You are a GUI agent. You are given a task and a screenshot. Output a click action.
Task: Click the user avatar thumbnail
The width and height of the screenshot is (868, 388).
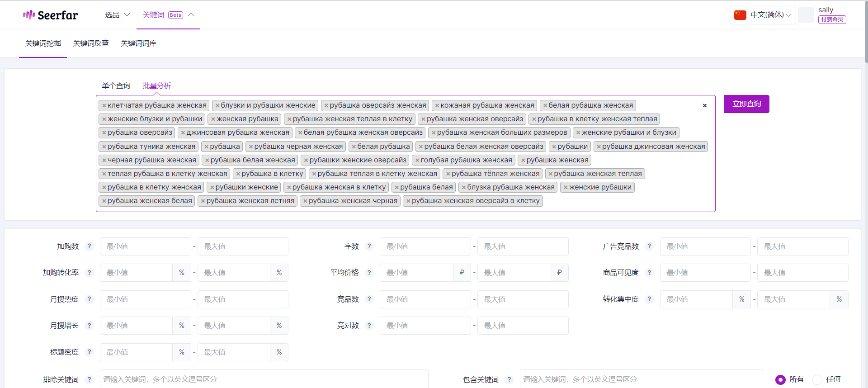[806, 15]
